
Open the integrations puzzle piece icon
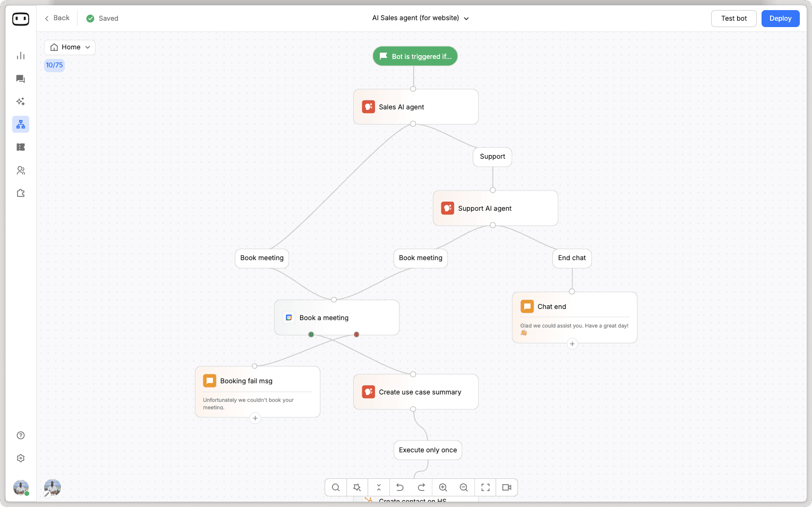coord(21,193)
